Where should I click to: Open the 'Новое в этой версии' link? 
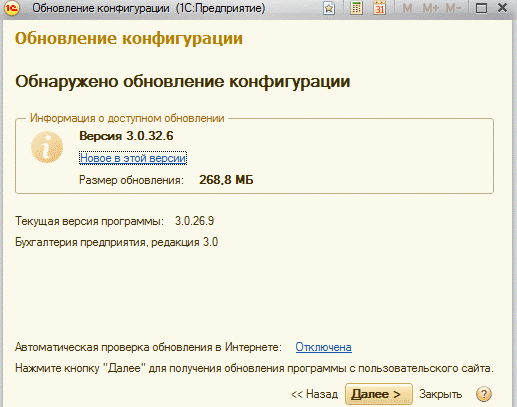tap(133, 158)
